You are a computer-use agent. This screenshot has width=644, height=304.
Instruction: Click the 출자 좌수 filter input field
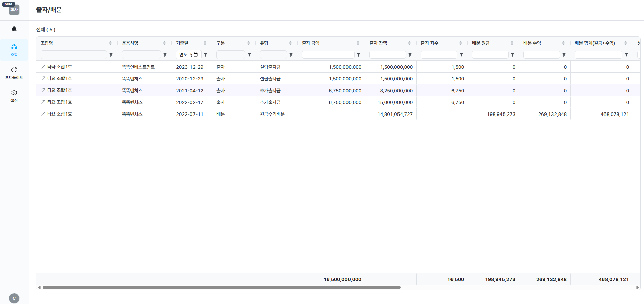click(439, 55)
